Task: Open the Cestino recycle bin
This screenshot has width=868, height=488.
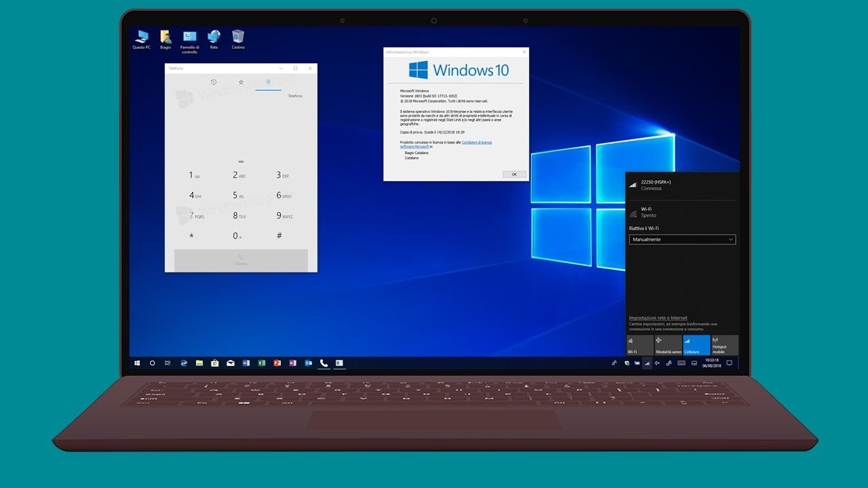Action: click(238, 39)
